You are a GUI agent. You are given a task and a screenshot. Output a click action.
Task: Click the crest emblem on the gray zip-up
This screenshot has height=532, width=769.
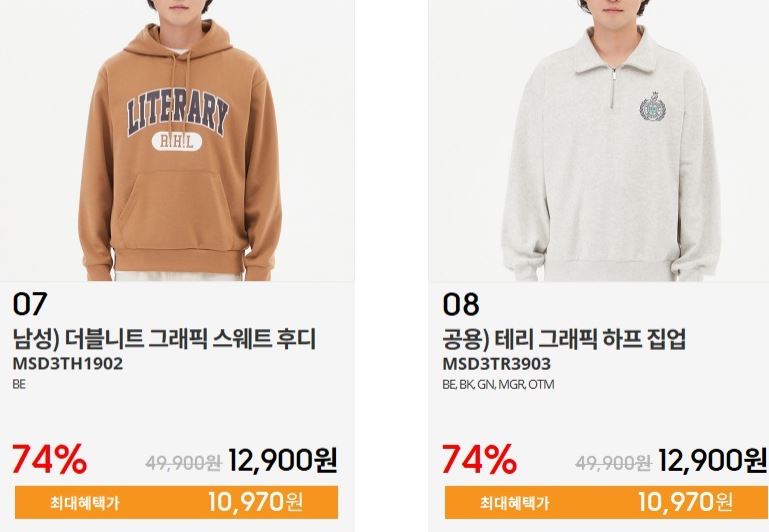(654, 106)
